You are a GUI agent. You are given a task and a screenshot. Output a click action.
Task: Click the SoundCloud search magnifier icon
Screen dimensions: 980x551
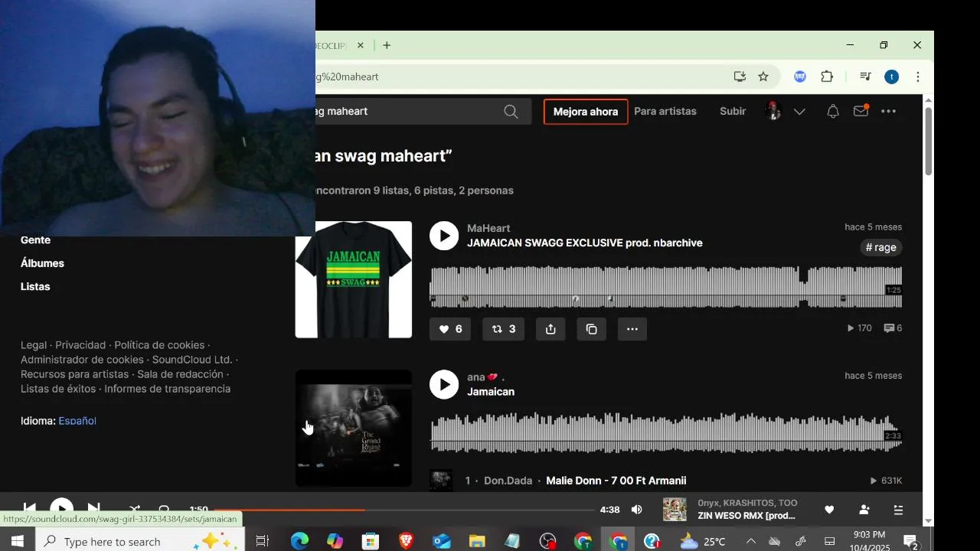tap(511, 112)
